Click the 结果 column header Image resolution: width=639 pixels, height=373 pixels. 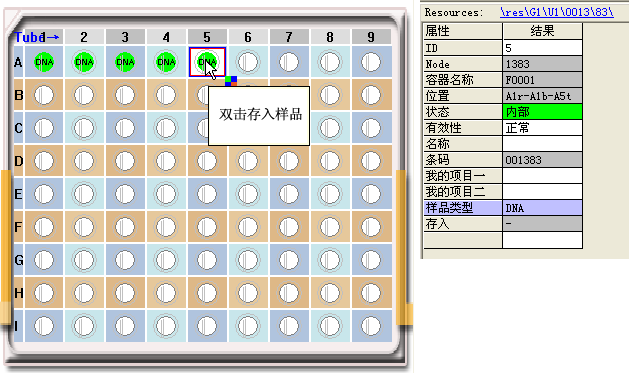(x=542, y=31)
